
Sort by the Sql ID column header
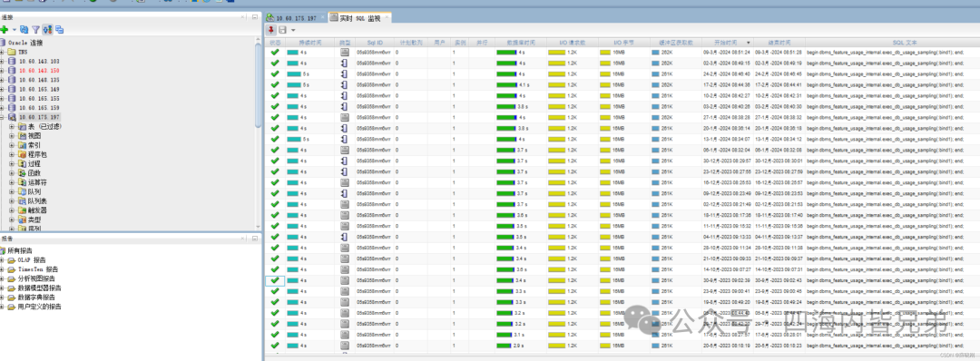pyautogui.click(x=375, y=43)
